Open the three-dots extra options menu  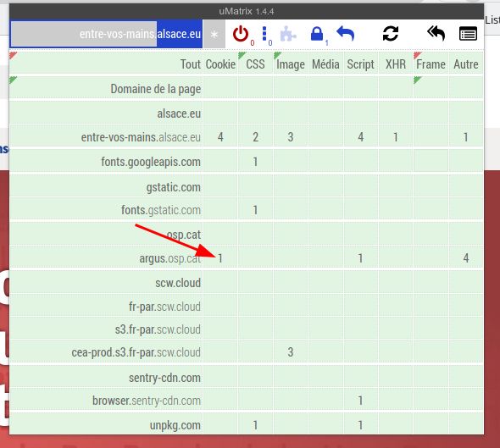[x=264, y=34]
